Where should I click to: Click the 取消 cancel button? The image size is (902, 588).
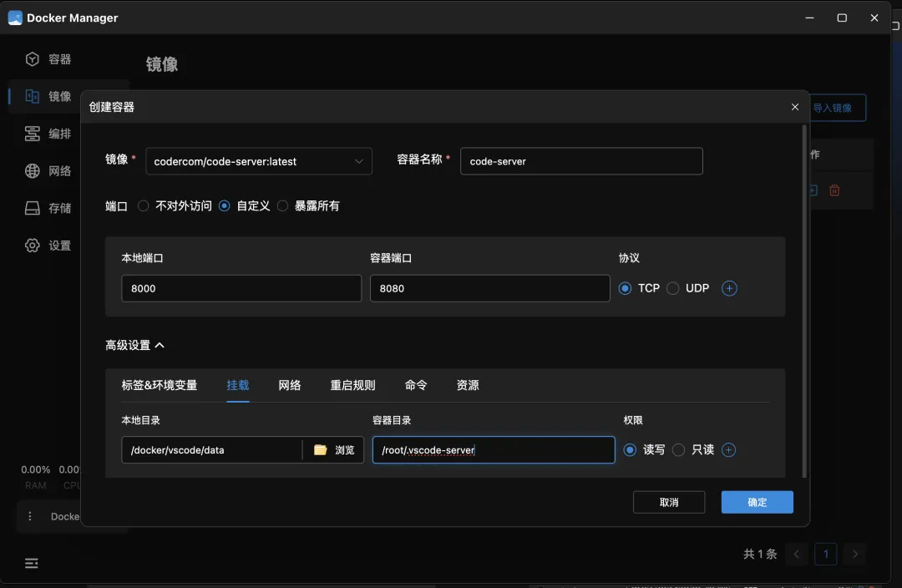pos(669,502)
